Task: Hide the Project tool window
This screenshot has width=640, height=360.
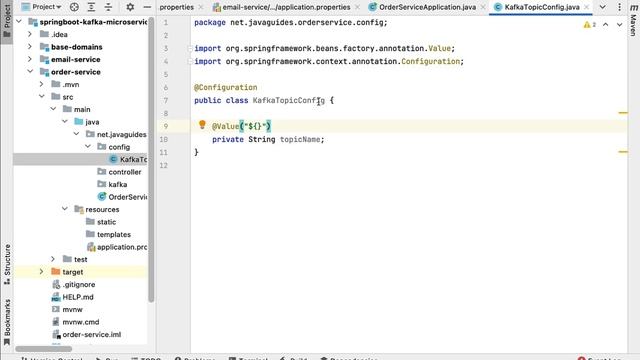Action: click(147, 7)
